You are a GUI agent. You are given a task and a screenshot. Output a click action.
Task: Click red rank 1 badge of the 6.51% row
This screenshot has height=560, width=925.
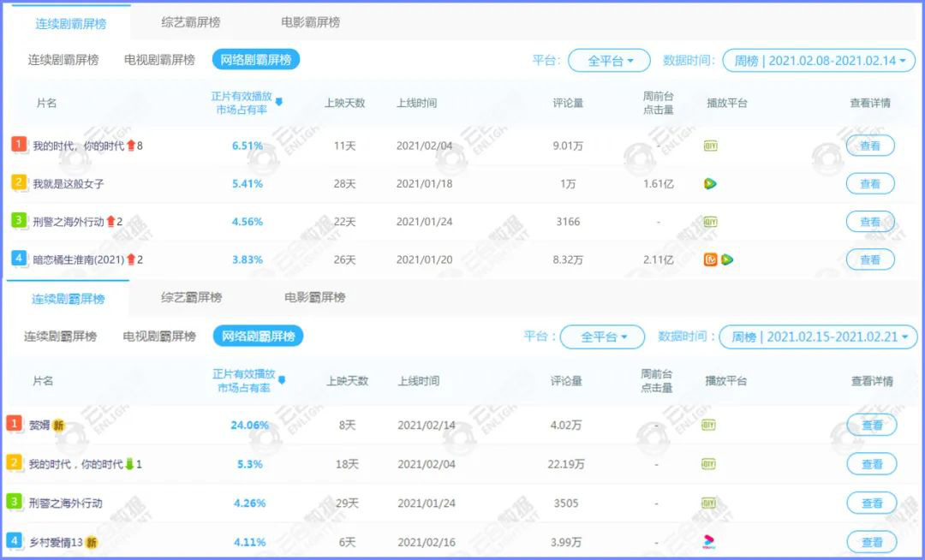pyautogui.click(x=19, y=145)
